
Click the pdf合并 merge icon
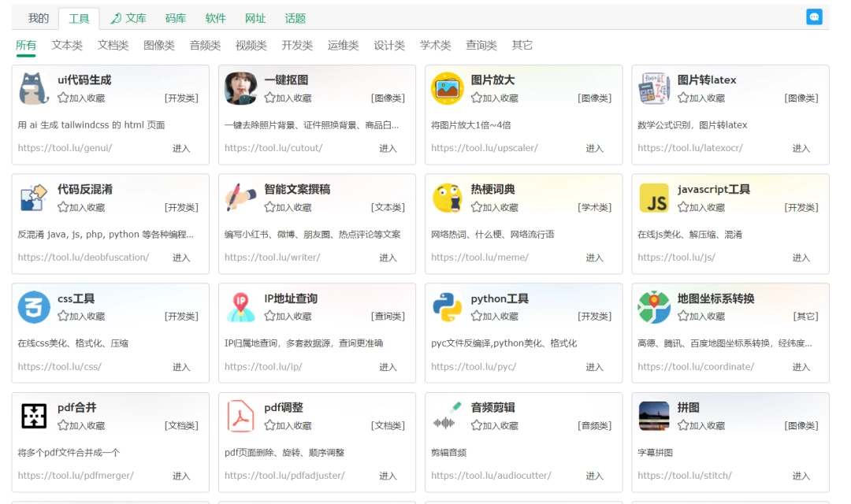[34, 417]
